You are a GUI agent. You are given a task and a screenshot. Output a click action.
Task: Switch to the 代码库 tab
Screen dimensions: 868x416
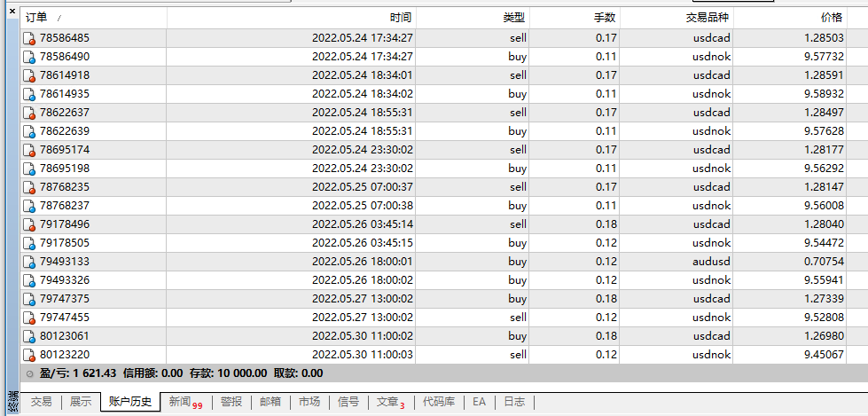(x=439, y=402)
